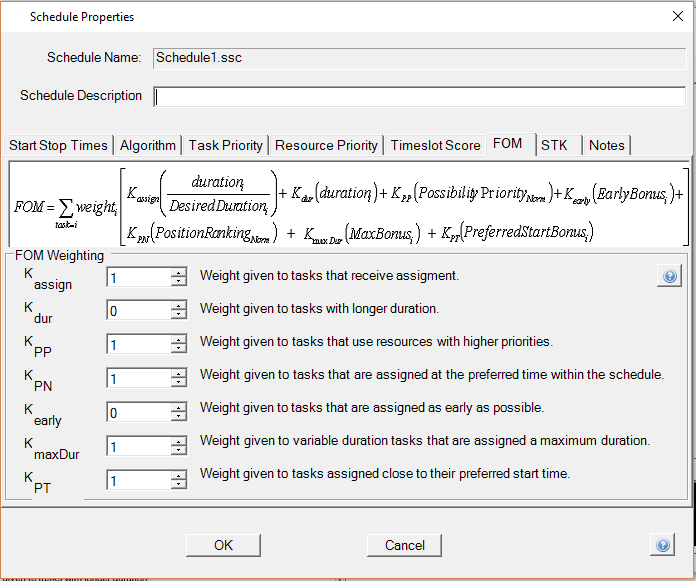This screenshot has height=581, width=696.
Task: Decrease the K dur weight value
Action: tap(179, 316)
